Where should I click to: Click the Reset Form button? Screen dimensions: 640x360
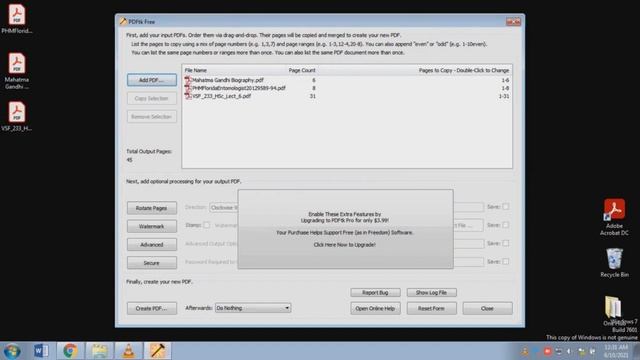click(431, 309)
